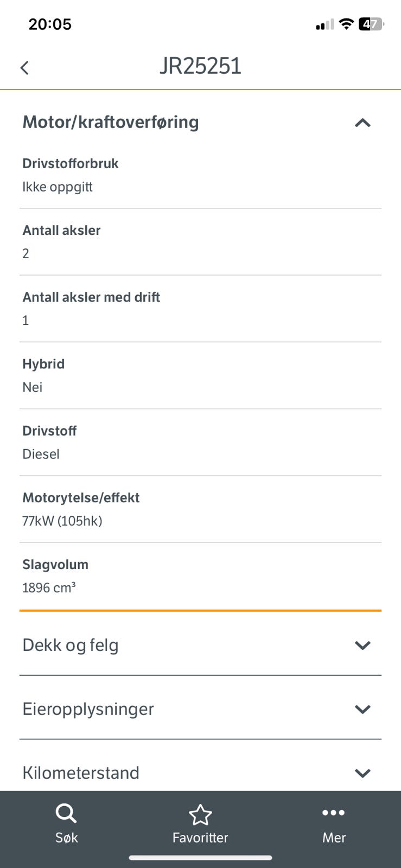Viewport: 401px width, 868px height.
Task: Expand the Dekk og felg chevron
Action: click(362, 646)
